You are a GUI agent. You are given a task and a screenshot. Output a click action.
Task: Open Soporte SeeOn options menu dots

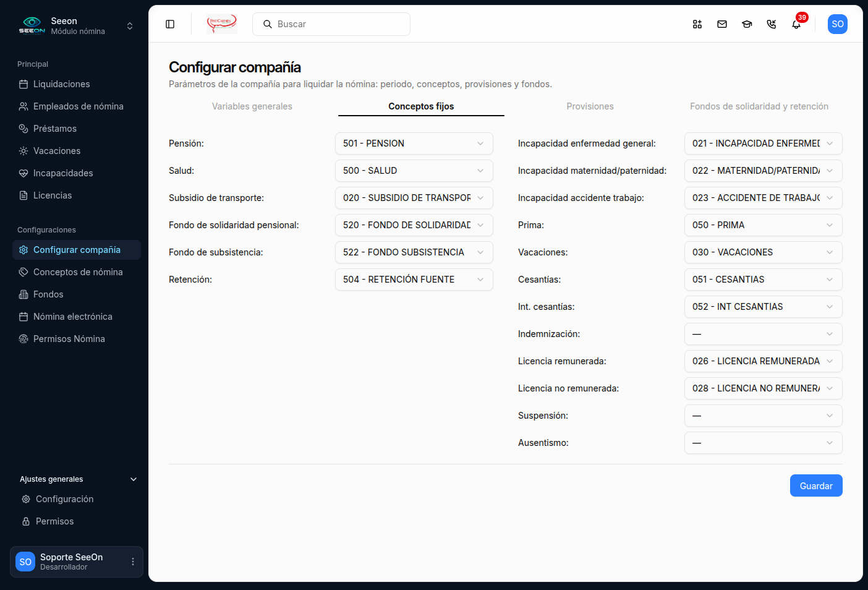pyautogui.click(x=133, y=562)
